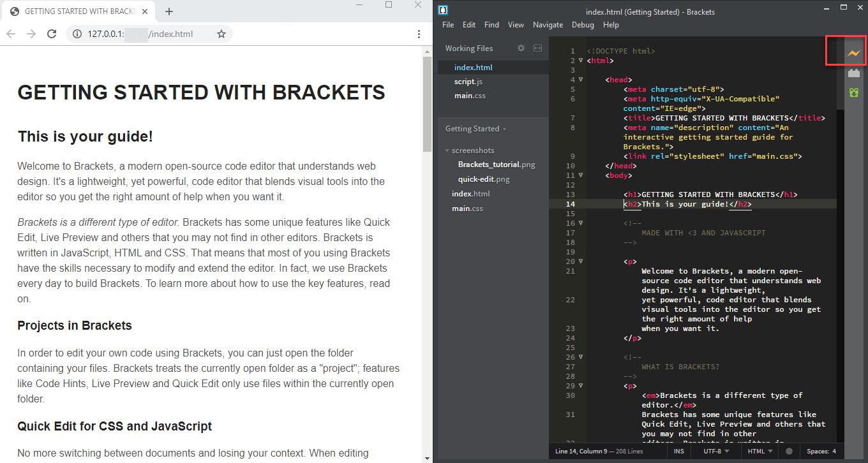The width and height of the screenshot is (868, 463).
Task: Open the UTF-8 encoding dropdown
Action: [716, 452]
